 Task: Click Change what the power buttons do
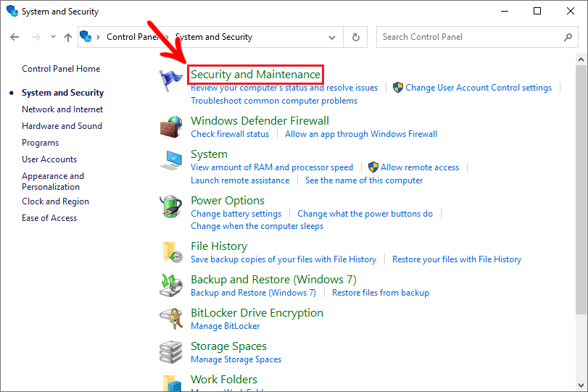click(x=365, y=214)
